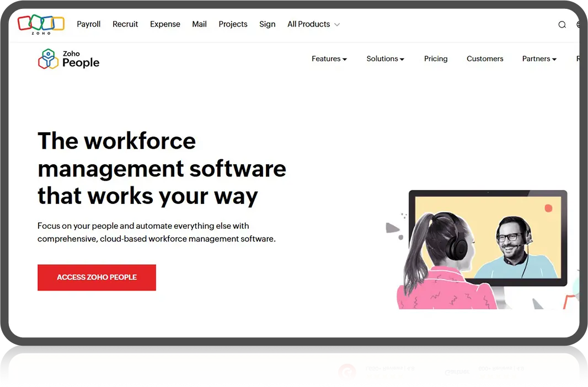Open Projects from the top navigation
The width and height of the screenshot is (588, 387).
[x=233, y=24]
